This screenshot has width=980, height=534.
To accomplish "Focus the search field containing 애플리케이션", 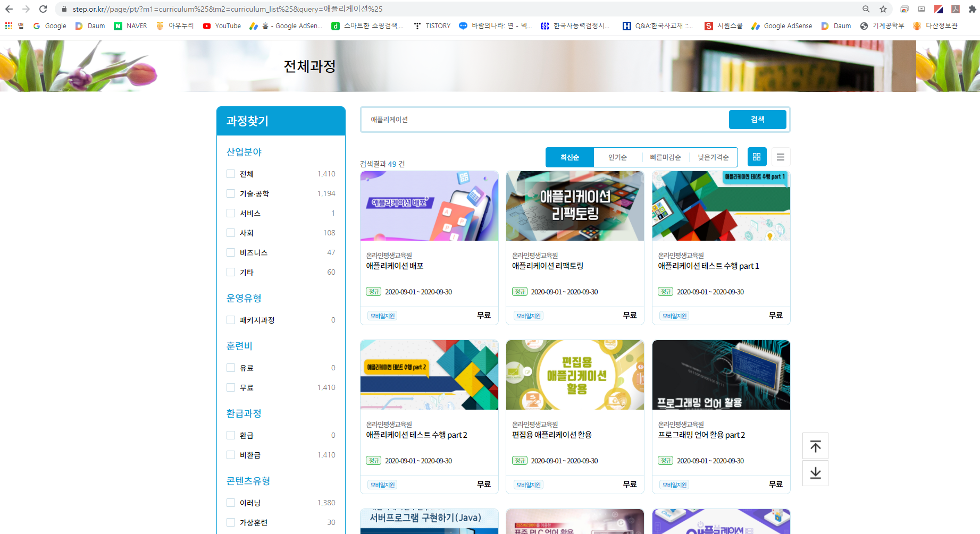I will pyautogui.click(x=545, y=120).
